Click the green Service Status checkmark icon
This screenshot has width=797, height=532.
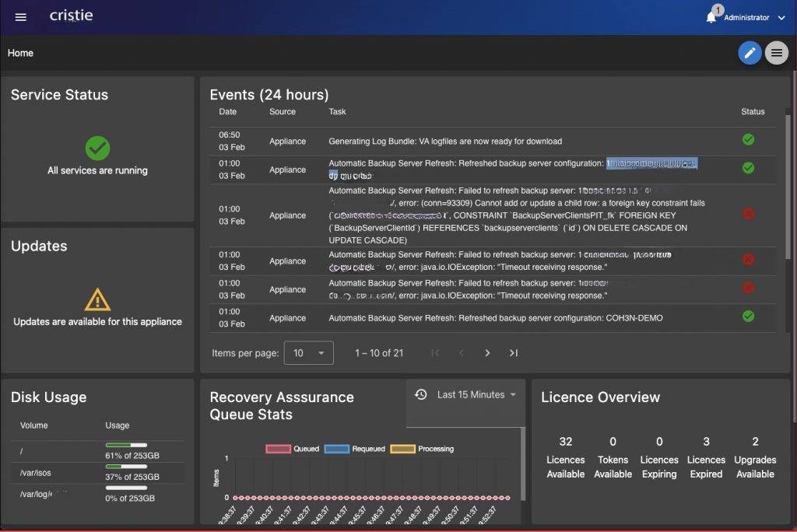[x=97, y=148]
